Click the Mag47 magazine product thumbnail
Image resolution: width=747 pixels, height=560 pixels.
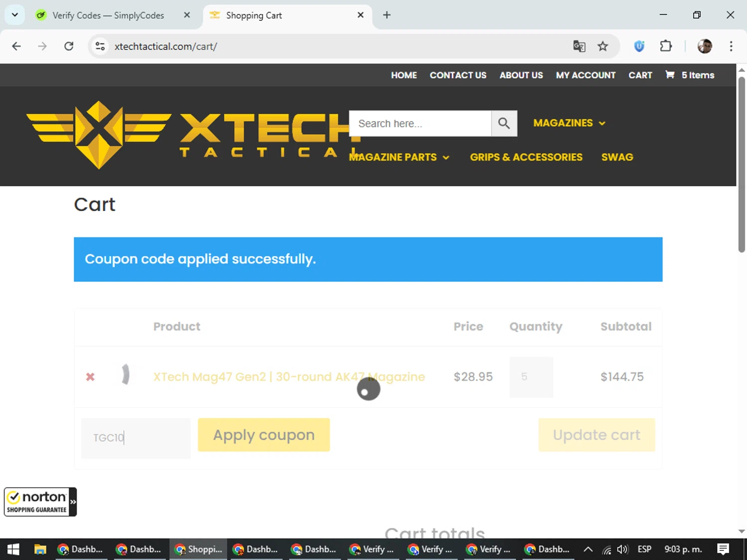125,375
